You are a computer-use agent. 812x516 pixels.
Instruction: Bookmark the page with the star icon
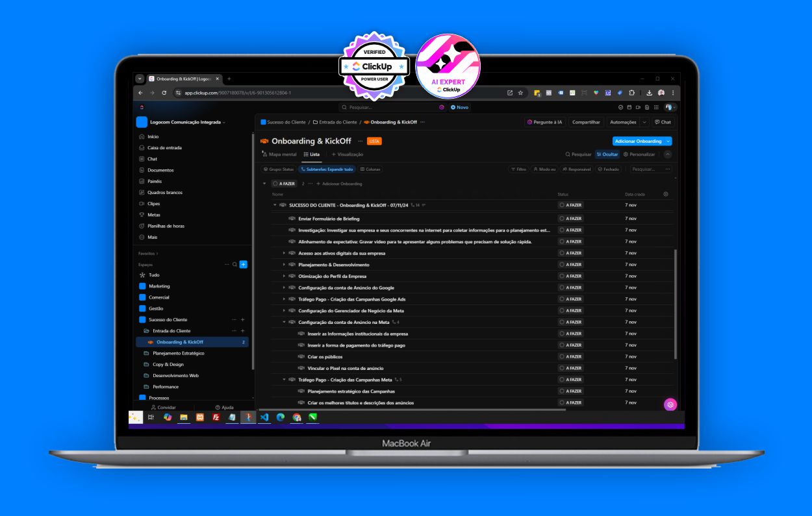[x=520, y=93]
